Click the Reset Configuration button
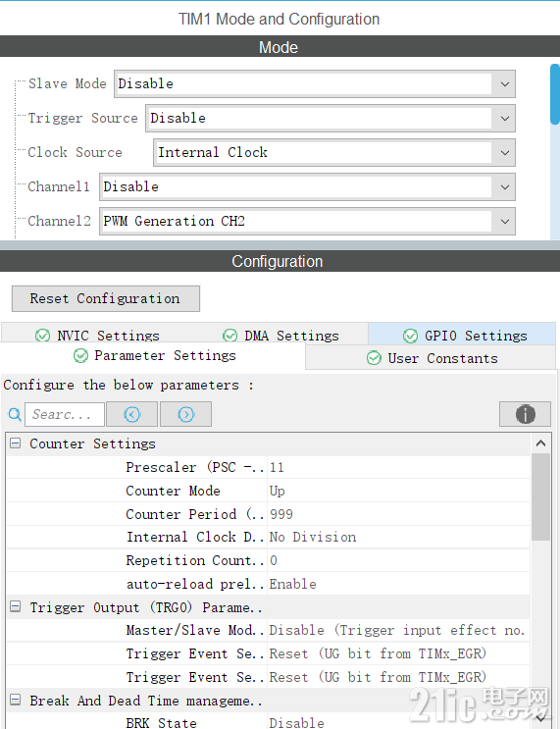This screenshot has height=729, width=560. [x=106, y=298]
